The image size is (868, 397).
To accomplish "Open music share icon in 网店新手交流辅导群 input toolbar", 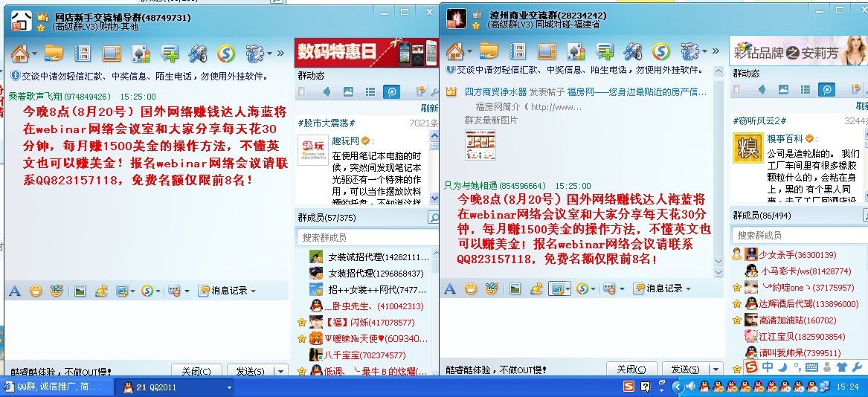I will point(100,291).
